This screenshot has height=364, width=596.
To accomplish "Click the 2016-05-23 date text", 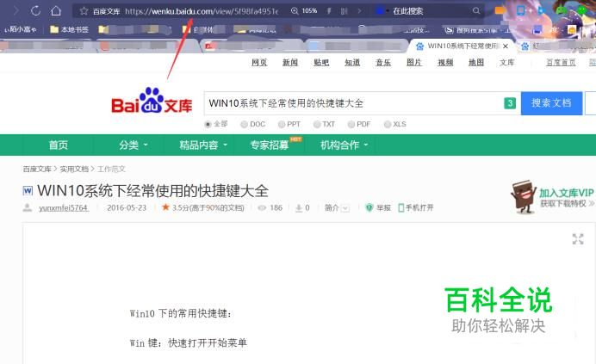I will point(127,208).
